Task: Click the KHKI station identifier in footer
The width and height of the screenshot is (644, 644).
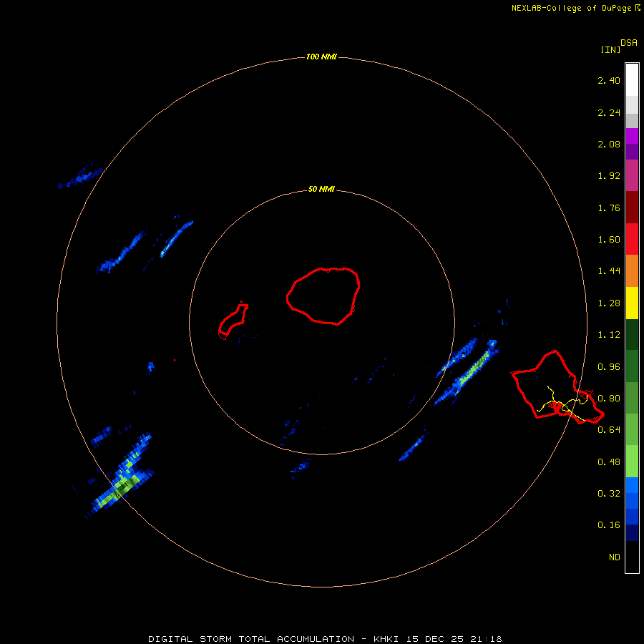Action: (x=386, y=639)
